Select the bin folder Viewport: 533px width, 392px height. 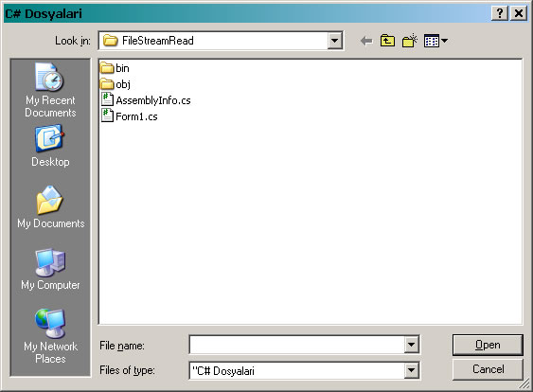click(115, 68)
